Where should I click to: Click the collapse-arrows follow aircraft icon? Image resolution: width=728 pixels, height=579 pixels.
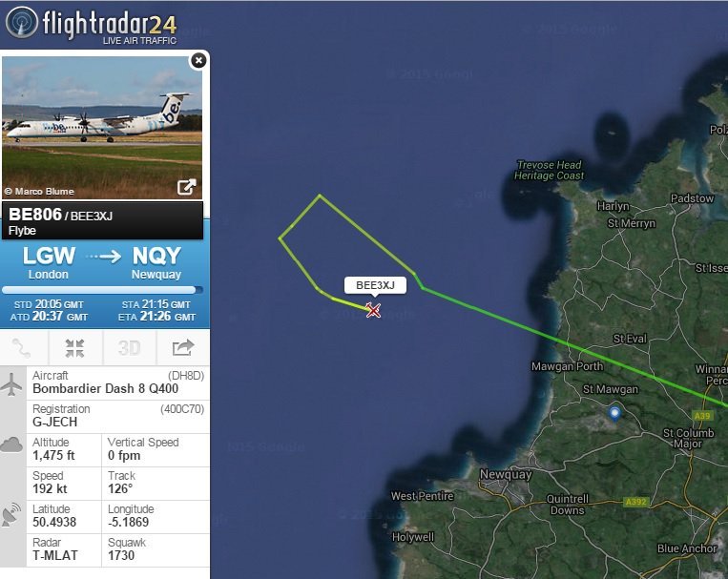point(74,348)
